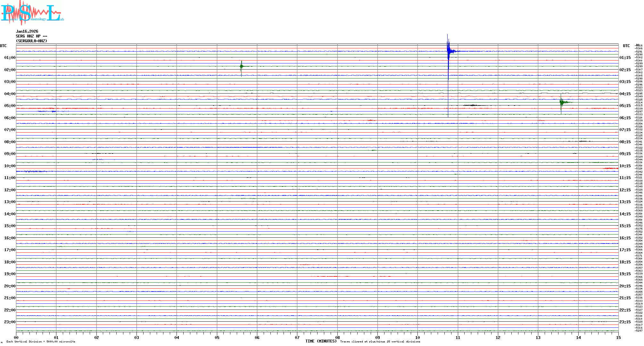Click the right UTC axis label
The width and height of the screenshot is (644, 346).
[626, 46]
